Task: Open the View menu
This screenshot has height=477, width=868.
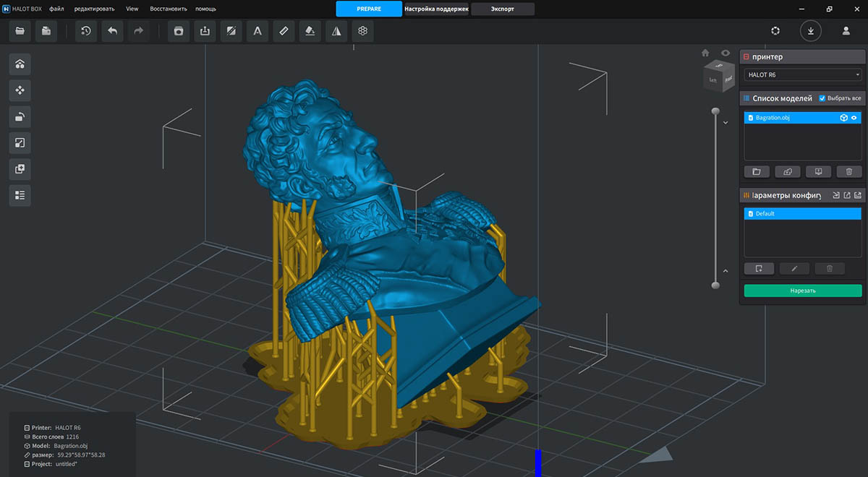Action: click(132, 9)
